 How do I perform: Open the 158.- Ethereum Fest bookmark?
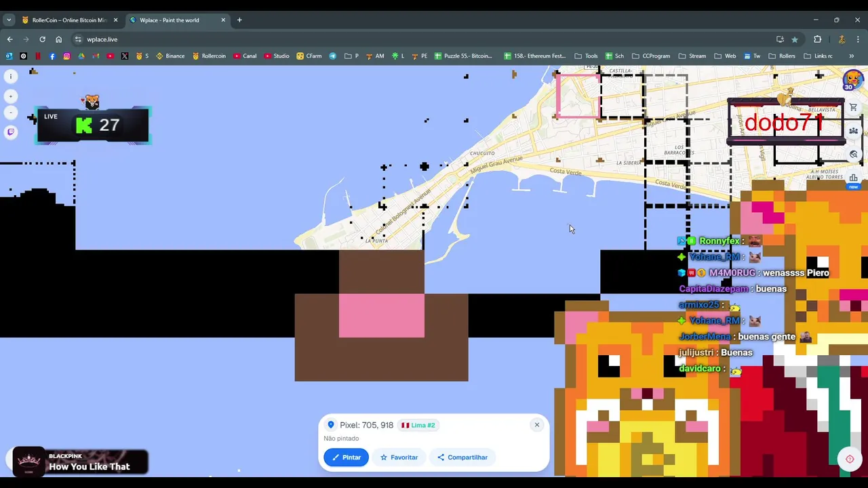pos(534,56)
